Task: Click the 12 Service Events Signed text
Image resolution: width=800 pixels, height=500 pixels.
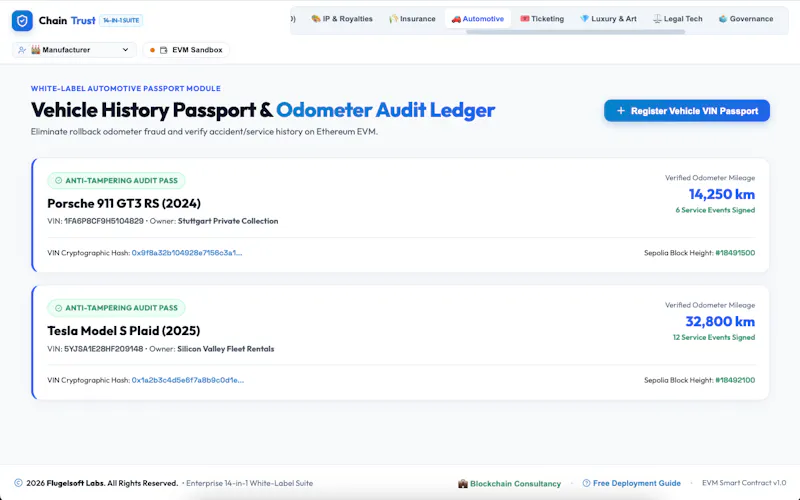Action: (714, 338)
